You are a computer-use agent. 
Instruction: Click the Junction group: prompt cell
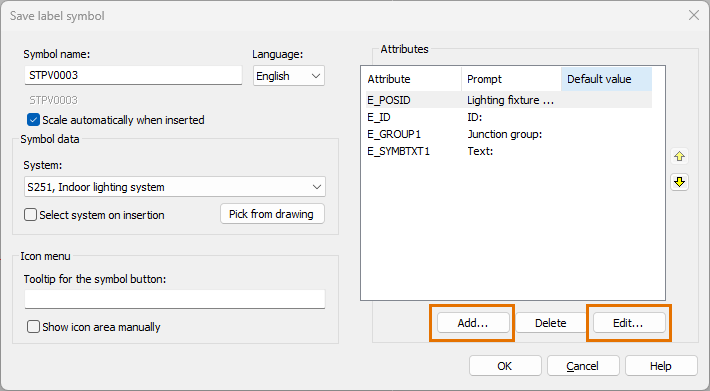(505, 134)
